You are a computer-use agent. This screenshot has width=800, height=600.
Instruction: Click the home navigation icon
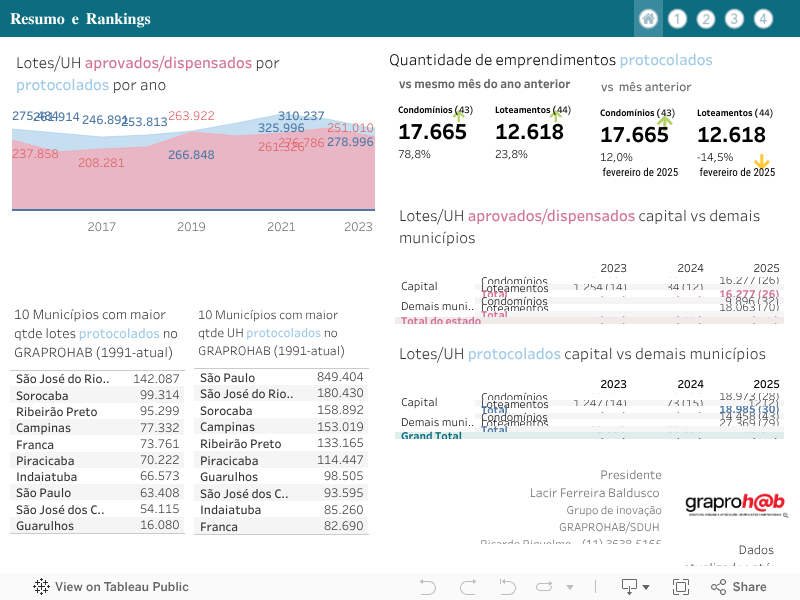click(648, 19)
